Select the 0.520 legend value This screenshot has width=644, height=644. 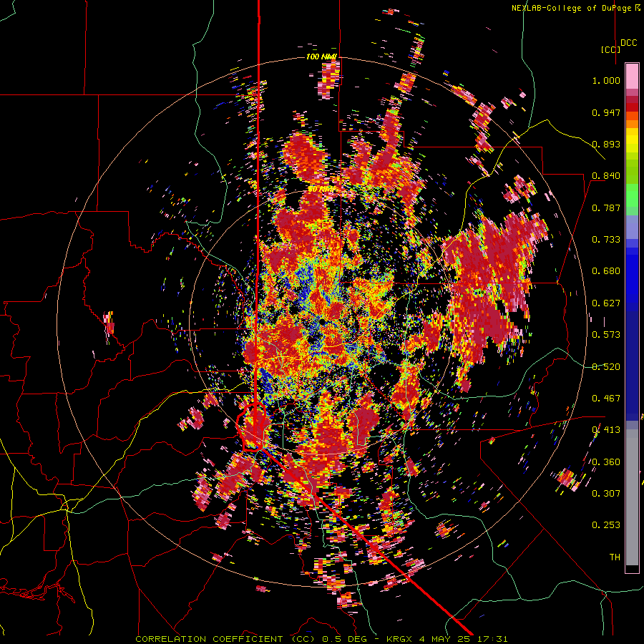[606, 367]
